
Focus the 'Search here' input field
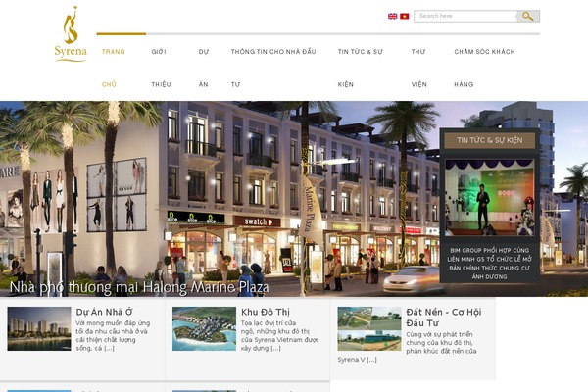pos(465,16)
